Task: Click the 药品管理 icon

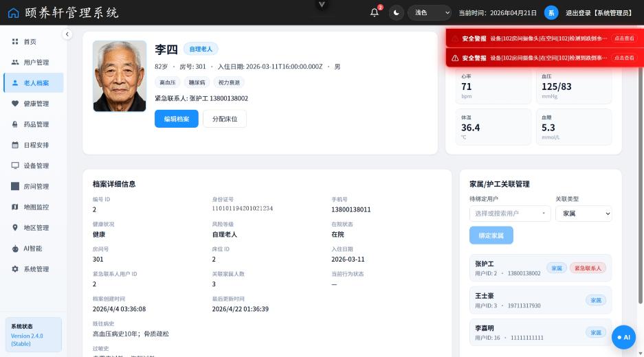Action: 15,124
